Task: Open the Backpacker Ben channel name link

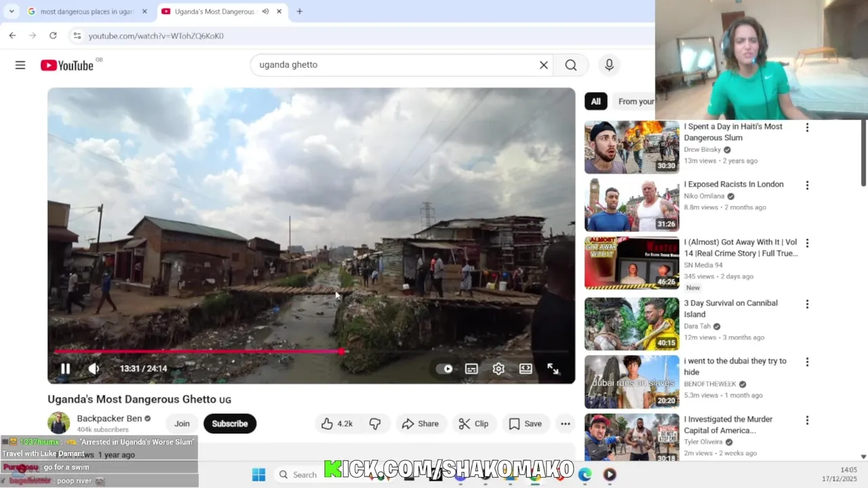Action: pyautogui.click(x=109, y=418)
